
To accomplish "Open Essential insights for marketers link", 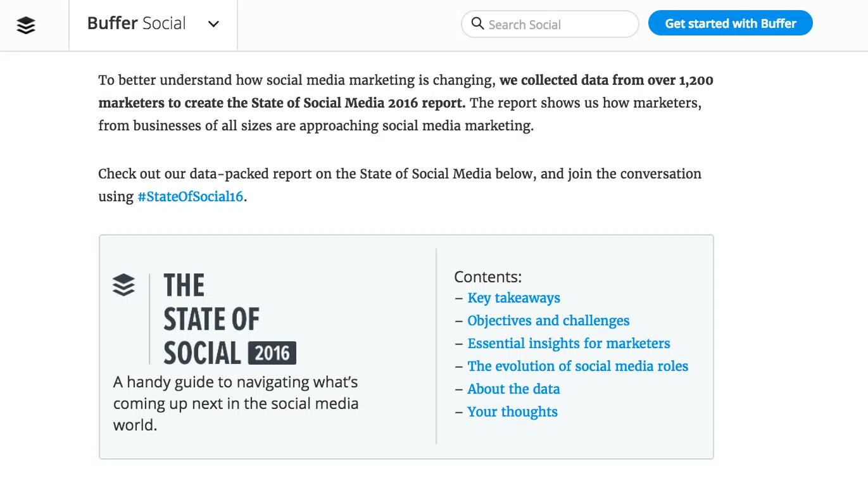I will (x=569, y=343).
